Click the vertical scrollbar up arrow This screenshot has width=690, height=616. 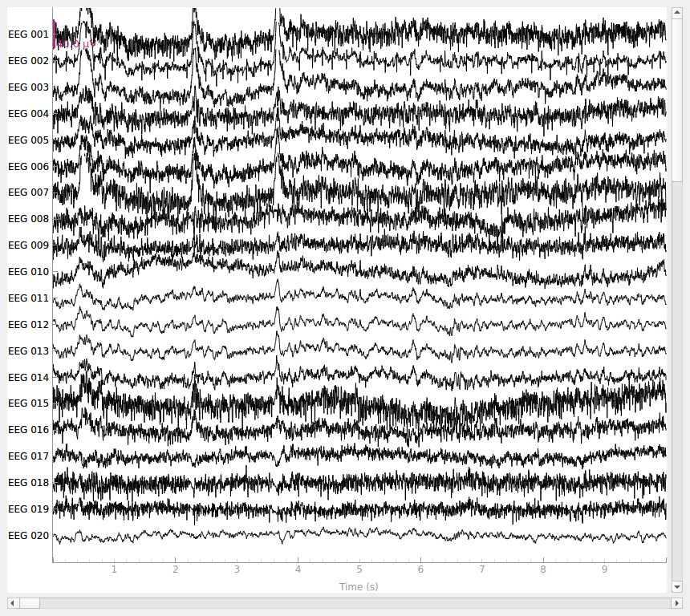677,12
